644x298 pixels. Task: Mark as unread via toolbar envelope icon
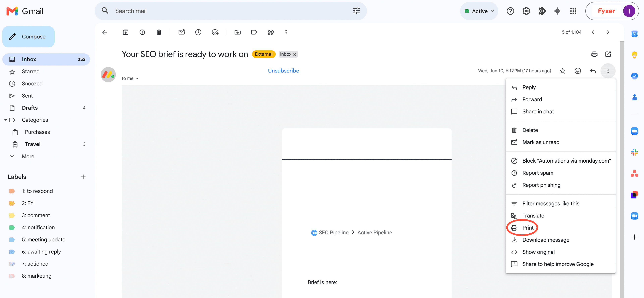click(181, 32)
